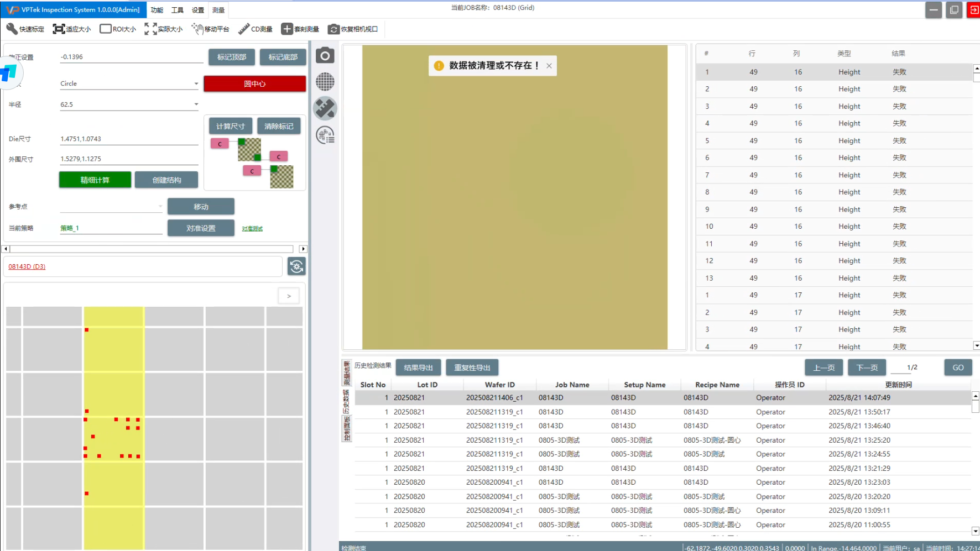Click the camera snapshot icon in sidebar
Screen dimensions: 980x551
(x=325, y=55)
